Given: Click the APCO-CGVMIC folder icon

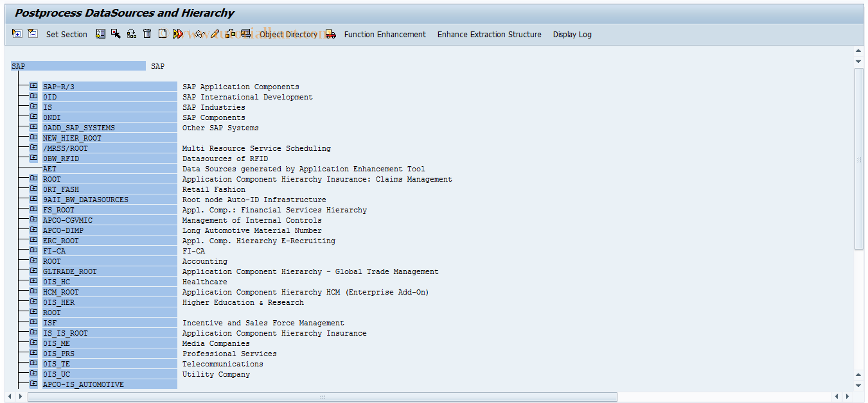Looking at the screenshot, I should coord(33,220).
